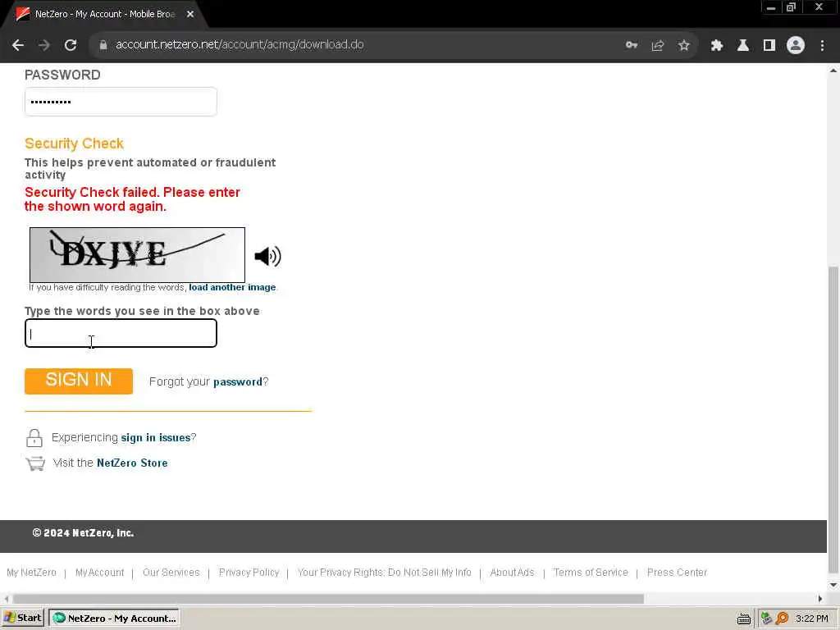Click the load another image link
The width and height of the screenshot is (840, 630).
pos(232,287)
